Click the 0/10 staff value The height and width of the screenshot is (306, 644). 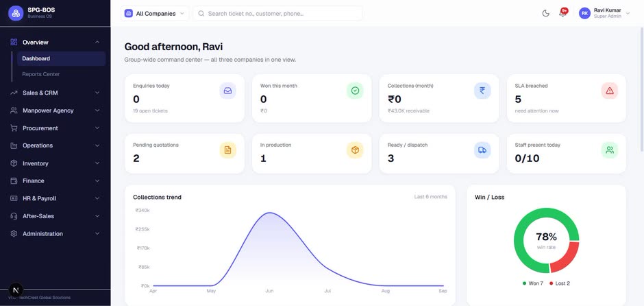tap(527, 158)
